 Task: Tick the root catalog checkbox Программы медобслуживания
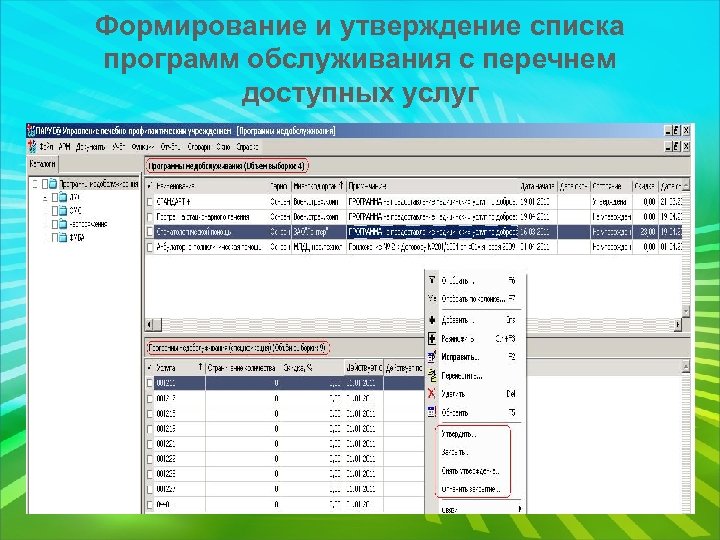click(x=45, y=184)
